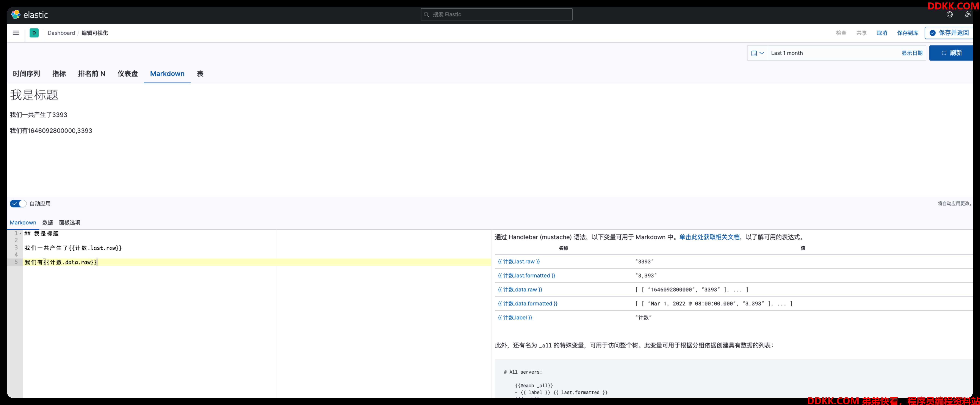Image resolution: width=980 pixels, height=405 pixels.
Task: Insert variable {{ 计数.data.raw }}
Action: [520, 290]
